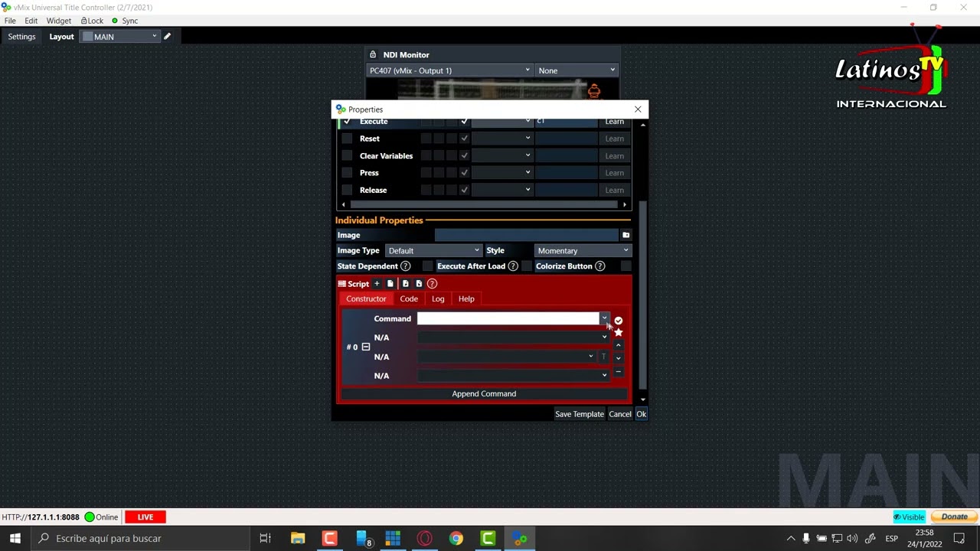Switch to the Log tab
Screen dimensions: 980x551
pos(438,299)
